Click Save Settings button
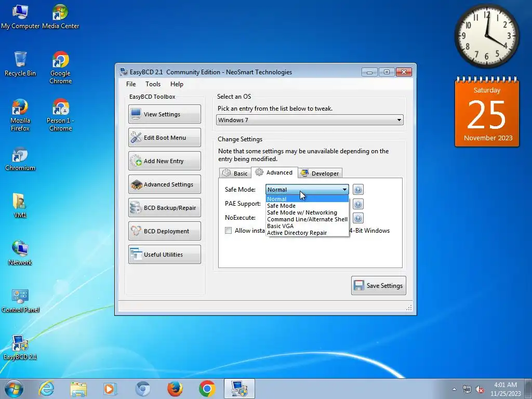532x399 pixels. click(379, 285)
